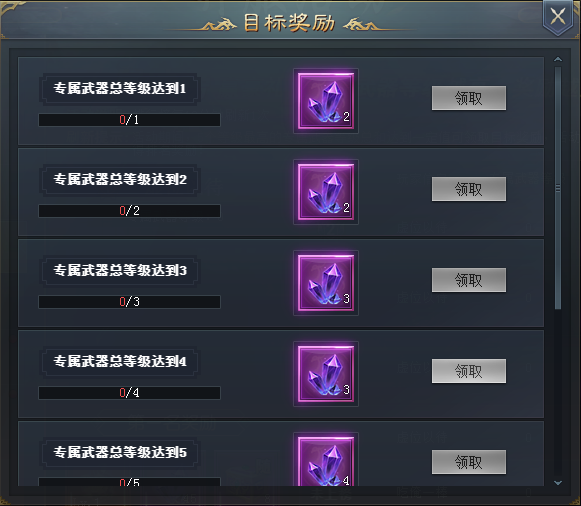Claim reward (领取) for 专属武器总等级达到2
This screenshot has height=506, width=581.
pyautogui.click(x=469, y=189)
